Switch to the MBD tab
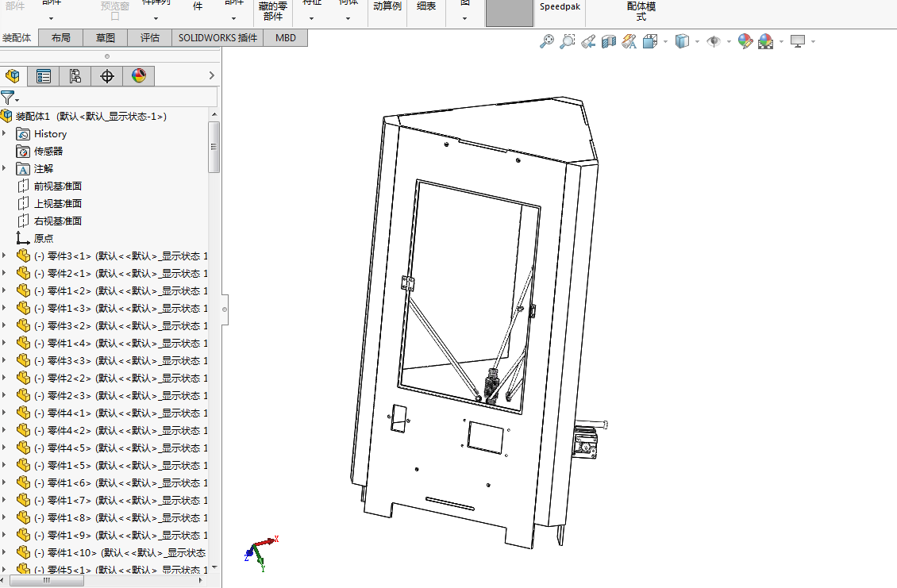This screenshot has height=588, width=897. pos(286,38)
